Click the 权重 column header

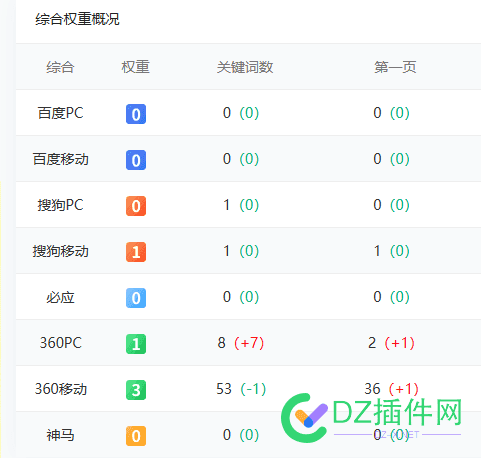tap(135, 67)
